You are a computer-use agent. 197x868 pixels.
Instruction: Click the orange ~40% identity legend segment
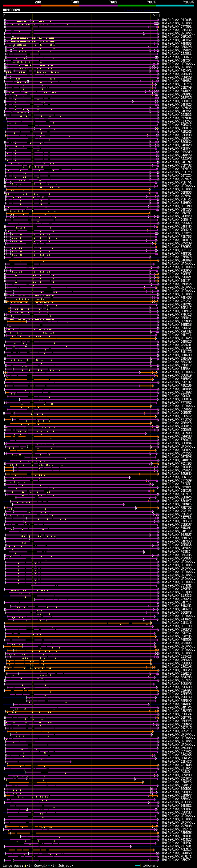[60, 6]
